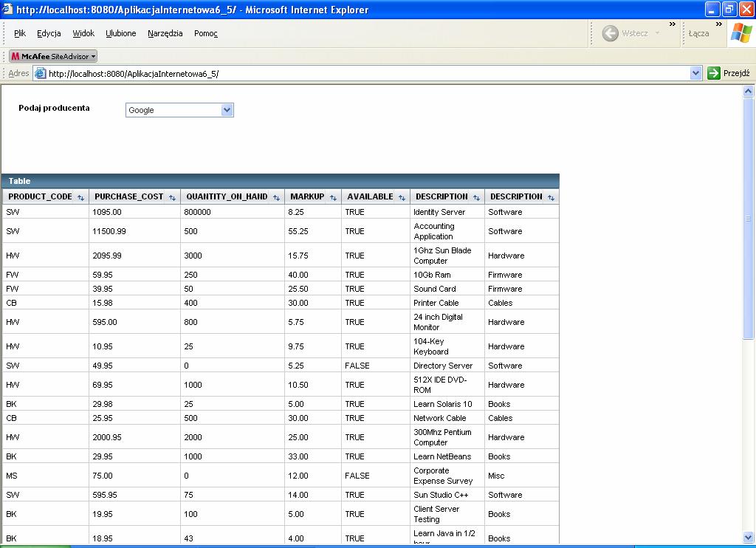
Task: Click the Accounting Application cell
Action: 447,231
